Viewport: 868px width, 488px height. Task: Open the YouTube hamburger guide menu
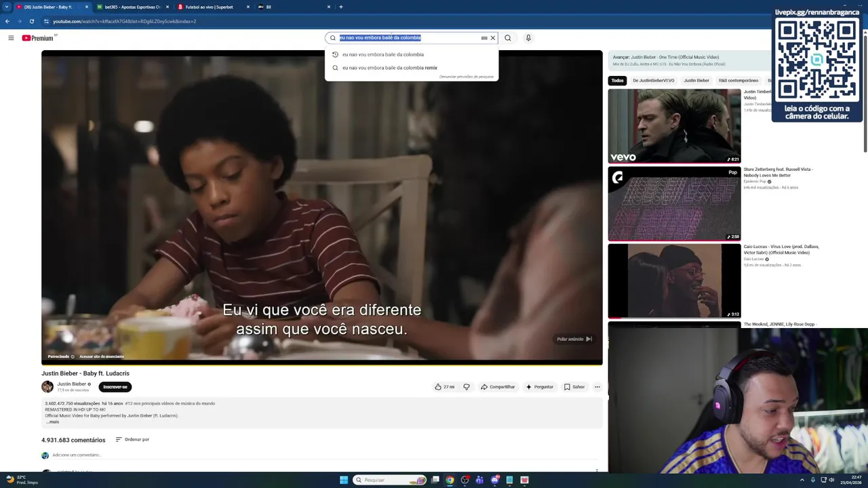point(11,38)
